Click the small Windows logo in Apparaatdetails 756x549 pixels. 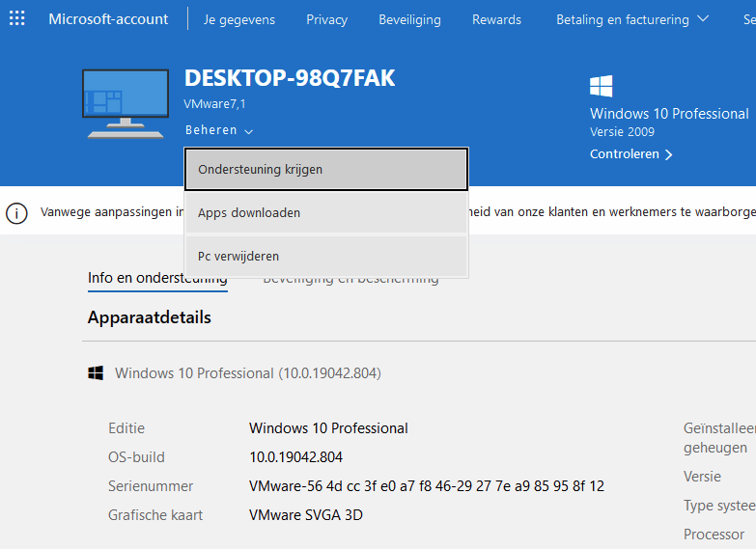tap(96, 373)
